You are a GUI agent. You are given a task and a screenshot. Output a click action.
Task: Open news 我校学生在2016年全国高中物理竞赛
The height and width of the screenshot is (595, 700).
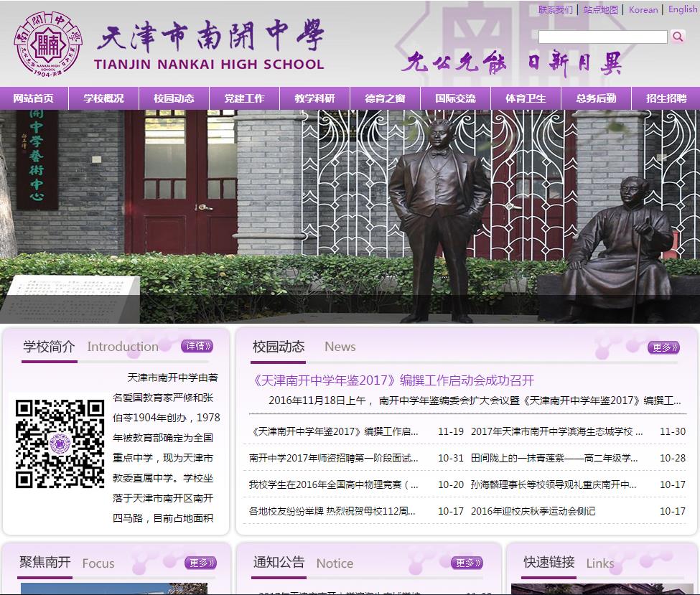333,484
